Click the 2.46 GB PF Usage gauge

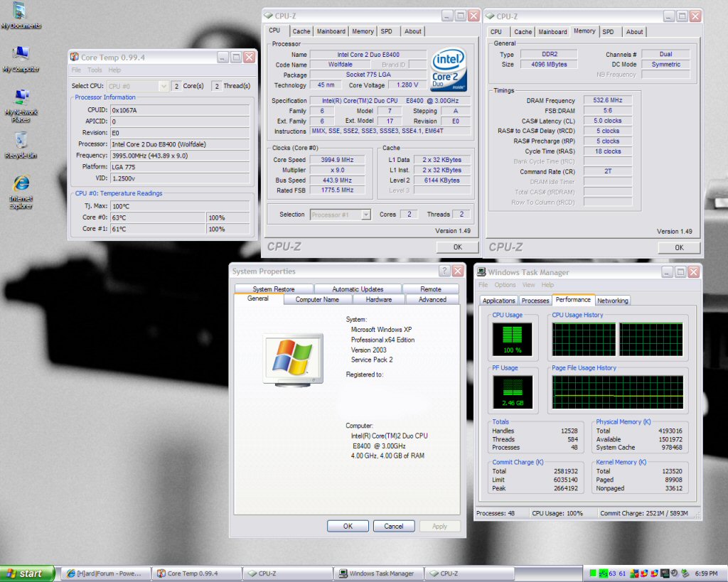tap(512, 392)
